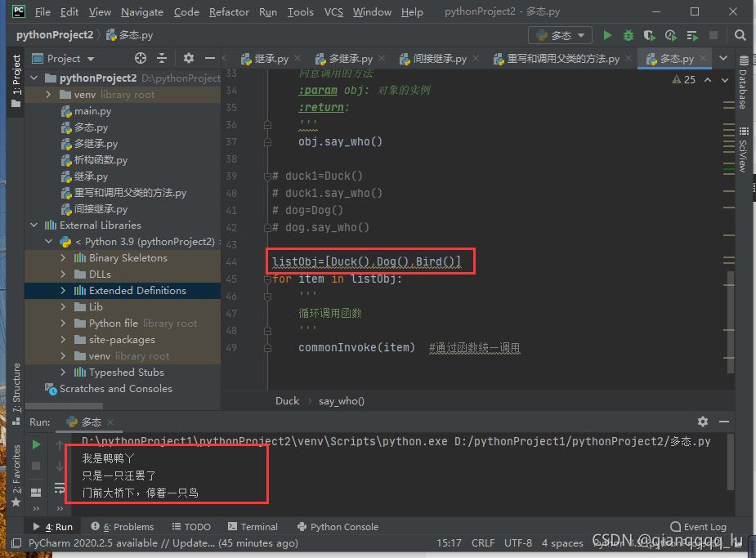The width and height of the screenshot is (756, 558).
Task: Open Project panel gear settings
Action: pos(189,58)
